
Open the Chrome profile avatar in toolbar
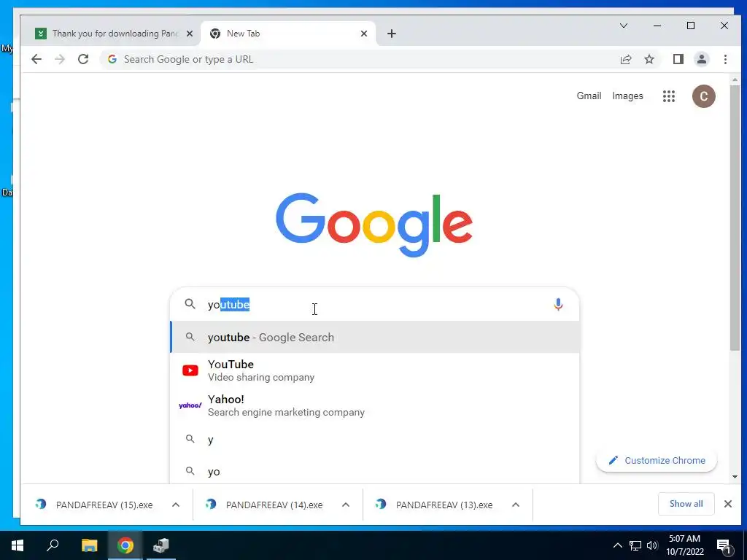point(701,59)
